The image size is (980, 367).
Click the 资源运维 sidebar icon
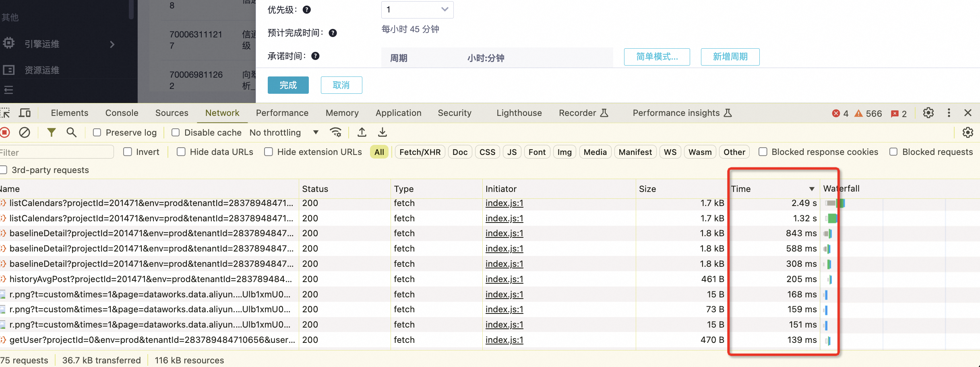point(8,70)
